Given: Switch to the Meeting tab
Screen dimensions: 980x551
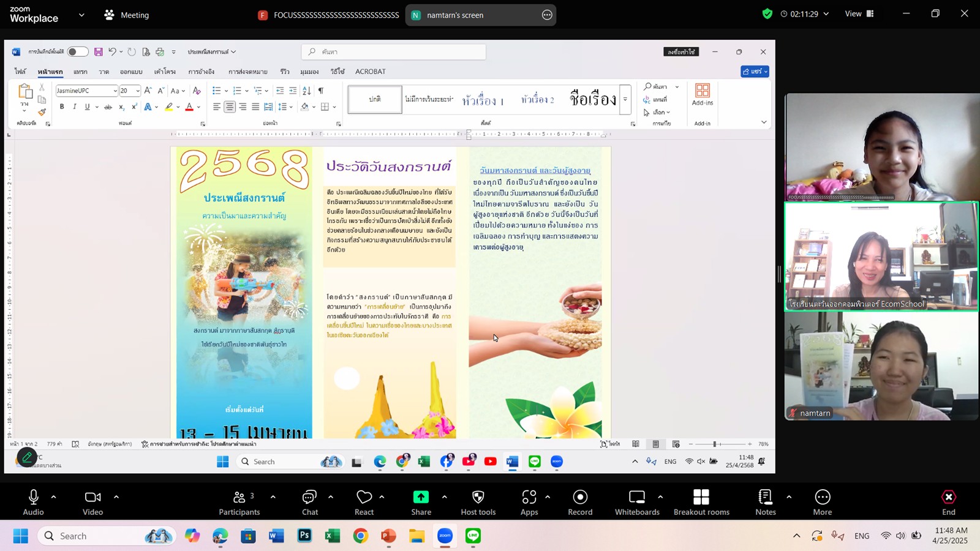Looking at the screenshot, I should point(127,15).
